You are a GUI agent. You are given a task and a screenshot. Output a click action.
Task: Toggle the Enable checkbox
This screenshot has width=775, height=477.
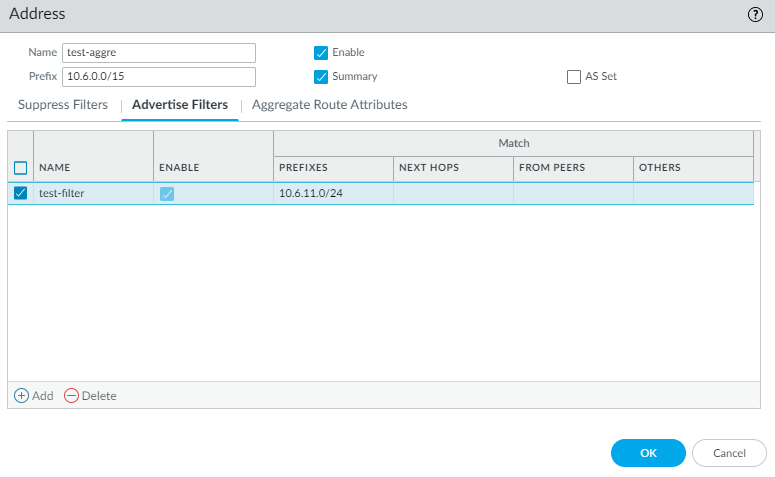321,53
